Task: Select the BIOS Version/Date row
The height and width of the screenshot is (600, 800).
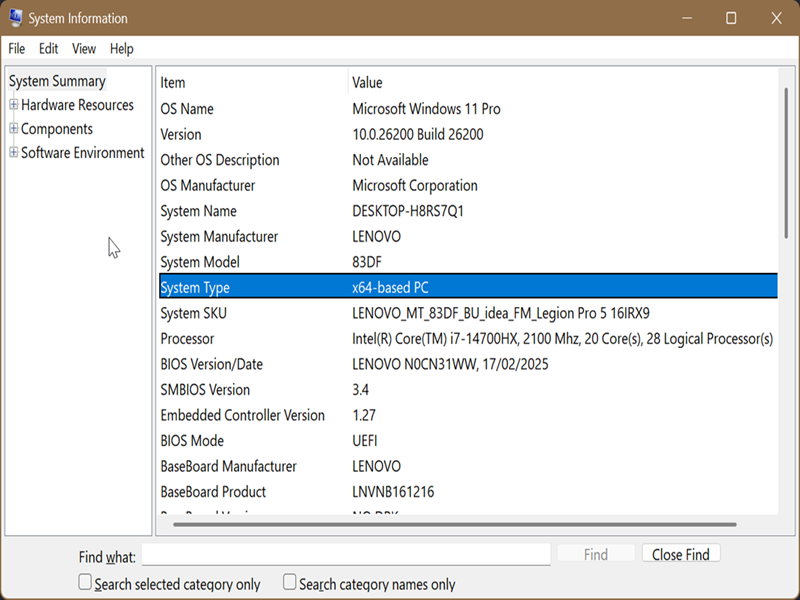Action: [468, 364]
